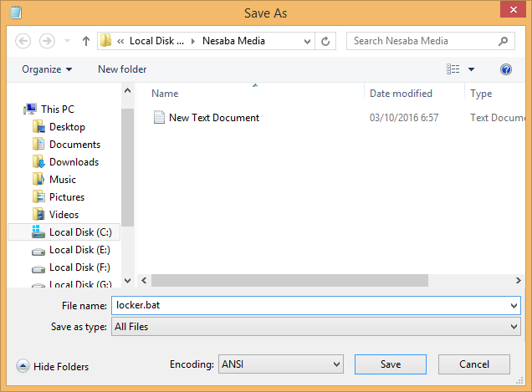
Task: Click the Cancel button
Action: coord(474,364)
